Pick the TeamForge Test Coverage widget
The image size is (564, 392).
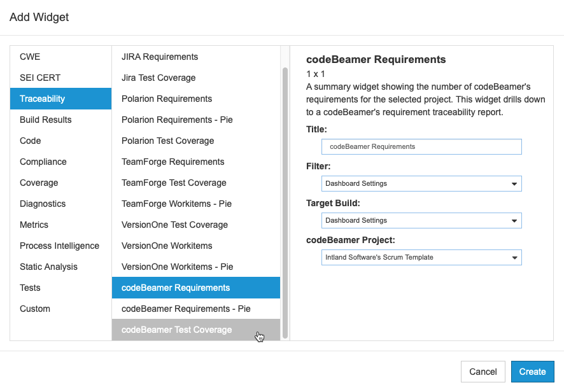click(x=196, y=183)
